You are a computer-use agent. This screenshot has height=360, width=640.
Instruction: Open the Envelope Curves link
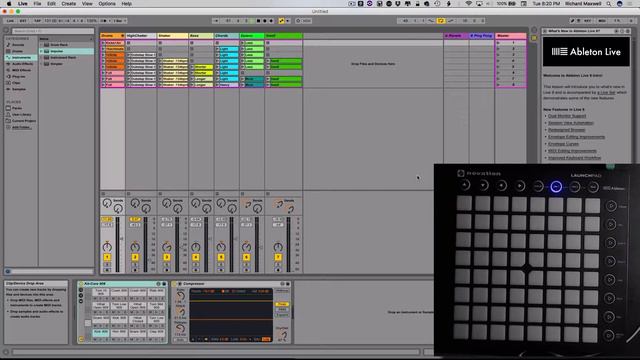pos(563,144)
